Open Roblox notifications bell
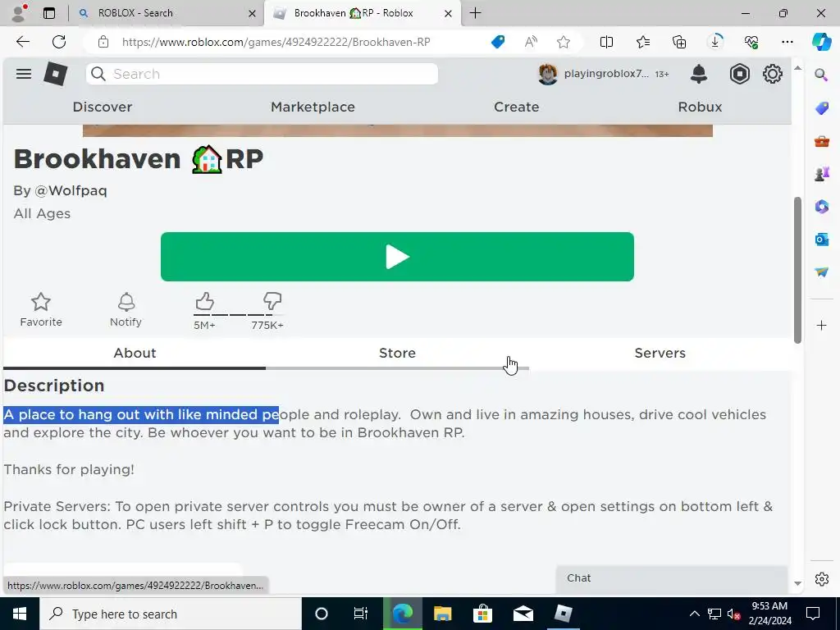840x630 pixels. [x=699, y=74]
